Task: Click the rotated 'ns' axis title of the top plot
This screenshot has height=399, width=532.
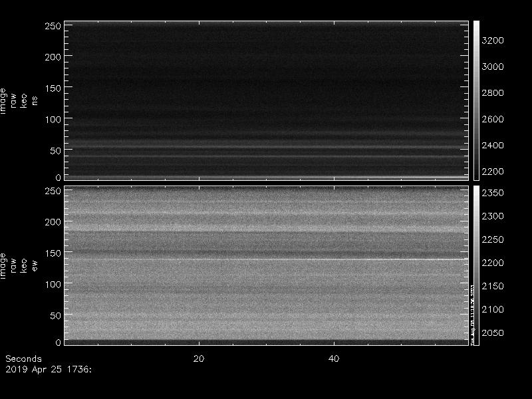Action: coord(35,101)
